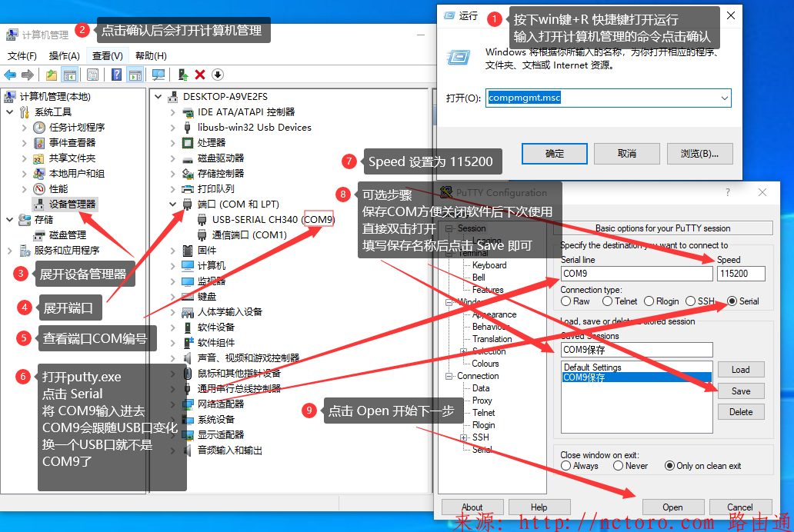794x532 pixels.
Task: Collapse the DESKTOP-A9VE2FS root node
Action: (x=158, y=97)
